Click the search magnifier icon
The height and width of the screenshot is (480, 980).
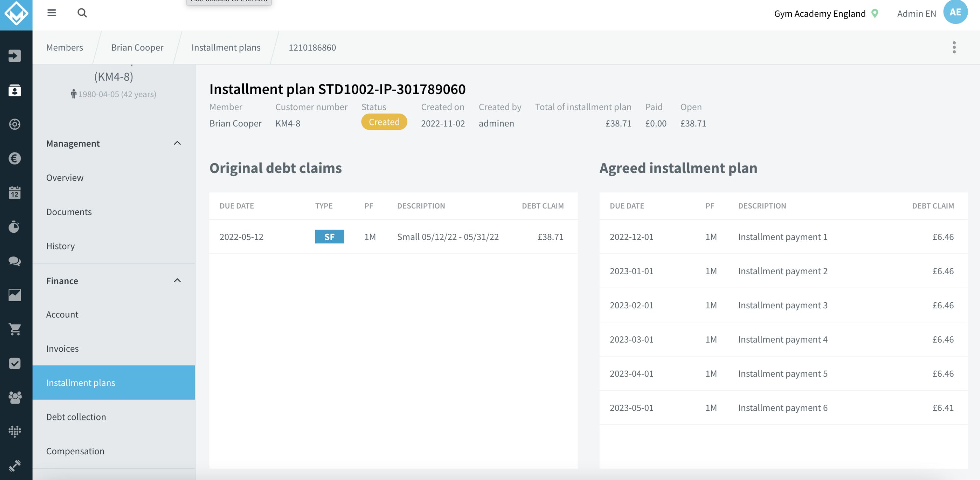(82, 13)
